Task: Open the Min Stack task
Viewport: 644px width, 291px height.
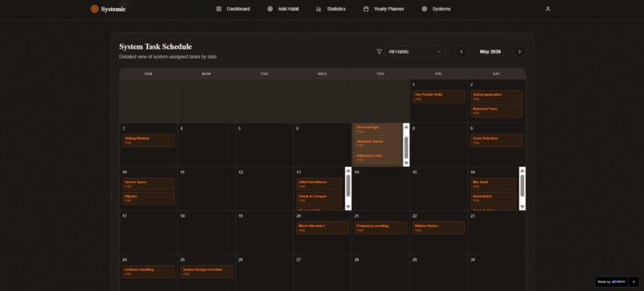Action: pyautogui.click(x=493, y=184)
